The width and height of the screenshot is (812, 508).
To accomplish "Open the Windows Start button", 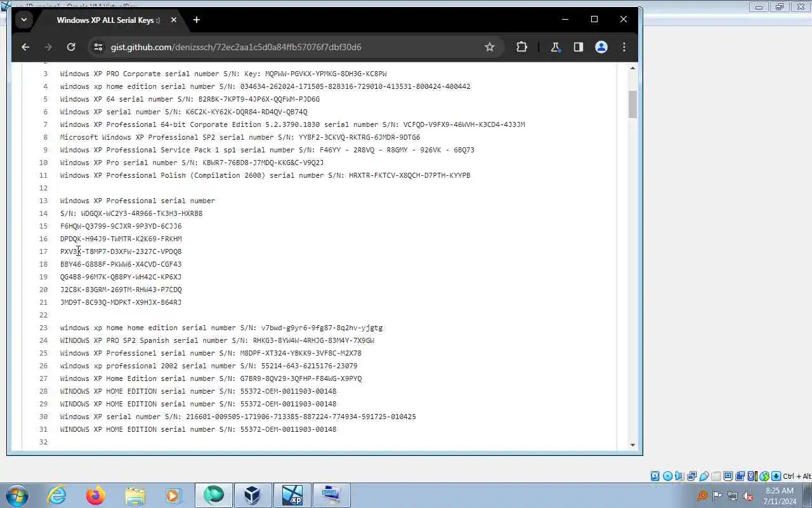I will [16, 495].
